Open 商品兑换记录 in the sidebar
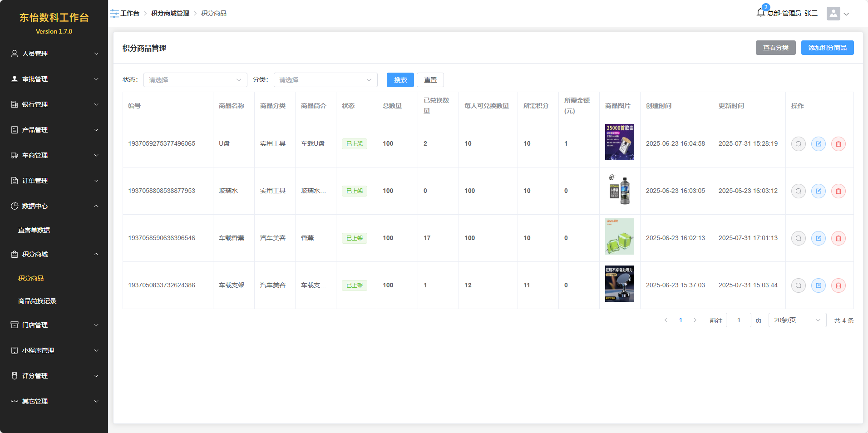The image size is (868, 433). coord(37,301)
